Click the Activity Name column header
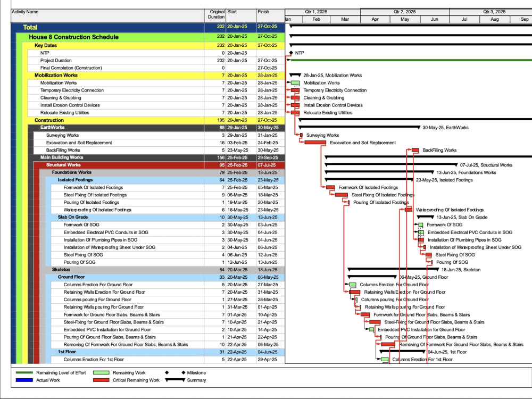Screen dimensions: 532x399 [x=107, y=15]
